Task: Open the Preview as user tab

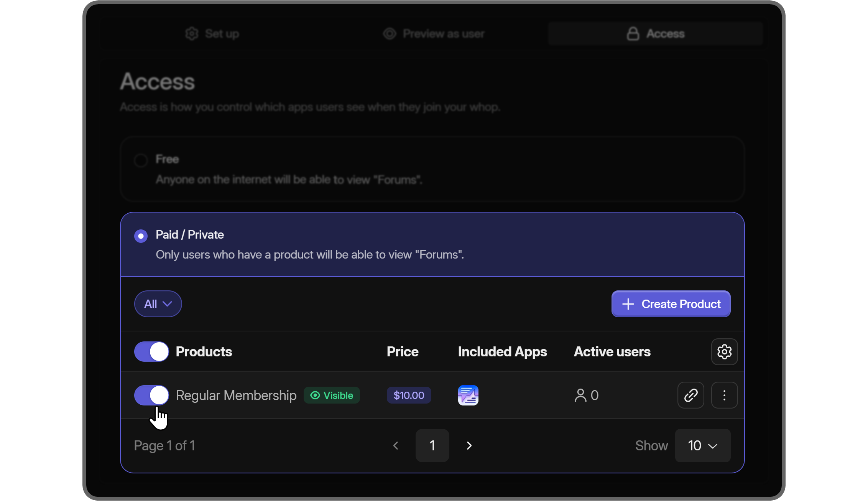Action: (x=433, y=33)
